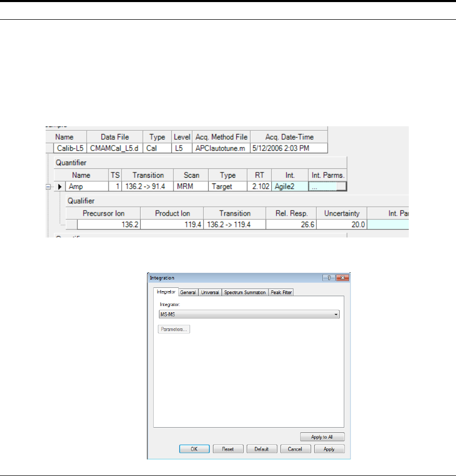
Task: Click the Uncertainty column header
Action: pos(342,214)
